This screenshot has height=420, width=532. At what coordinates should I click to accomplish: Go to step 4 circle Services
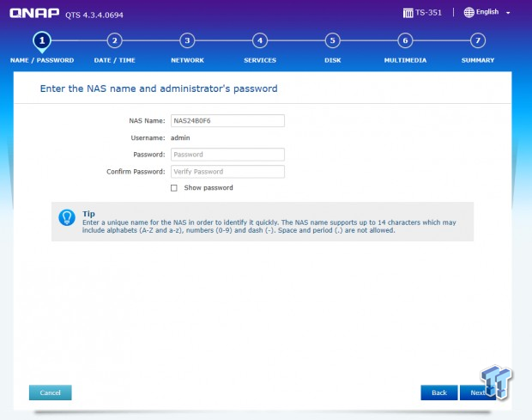(x=260, y=40)
